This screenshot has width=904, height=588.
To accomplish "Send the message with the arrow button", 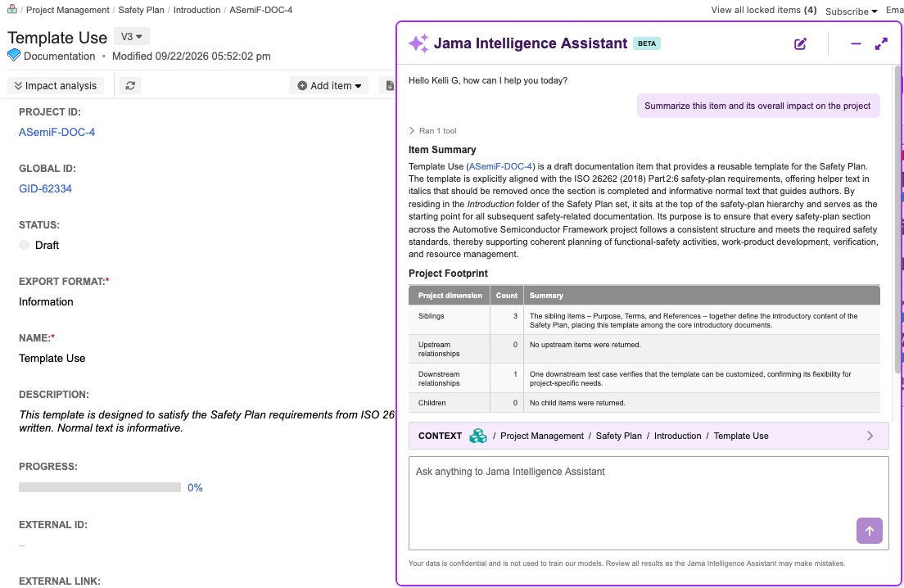I will 870,531.
